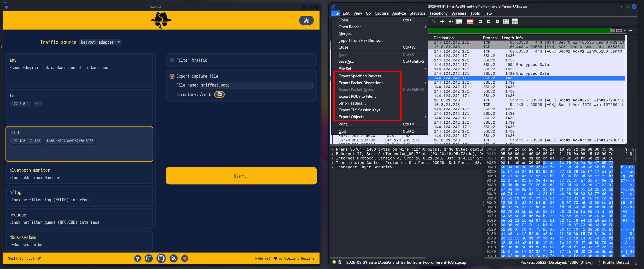
Task: Expand the Frame 35764 tree row
Action: point(333,150)
